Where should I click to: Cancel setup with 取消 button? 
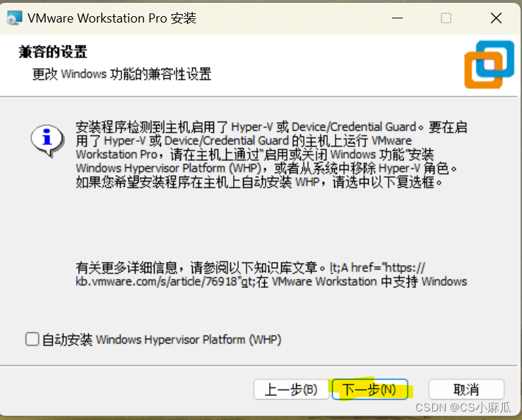466,389
